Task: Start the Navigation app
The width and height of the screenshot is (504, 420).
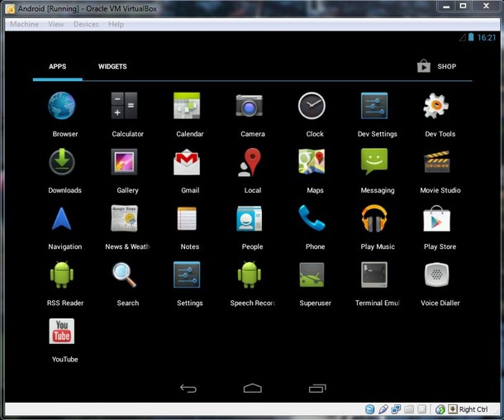Action: click(61, 219)
